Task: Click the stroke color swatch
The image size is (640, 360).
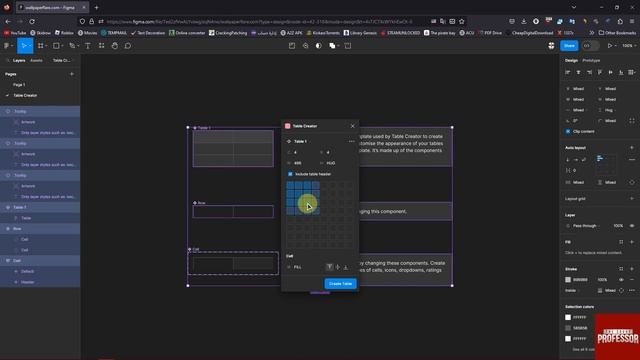Action: click(568, 280)
